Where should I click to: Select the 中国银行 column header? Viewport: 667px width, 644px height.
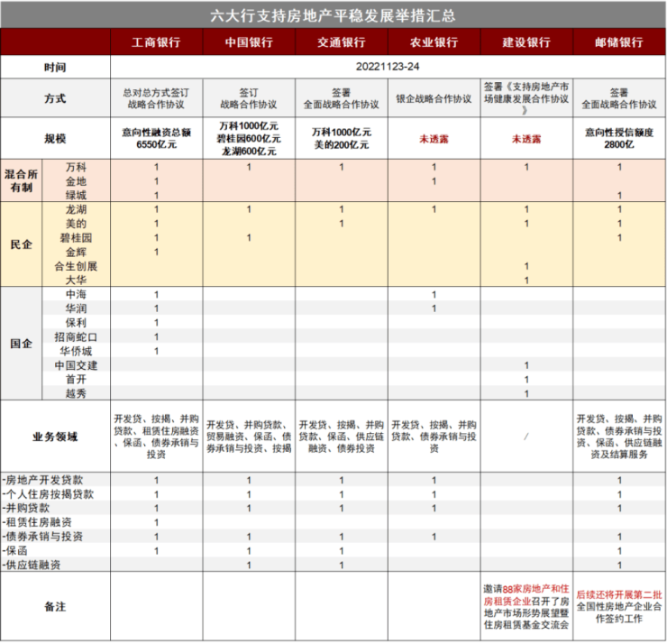pyautogui.click(x=249, y=42)
